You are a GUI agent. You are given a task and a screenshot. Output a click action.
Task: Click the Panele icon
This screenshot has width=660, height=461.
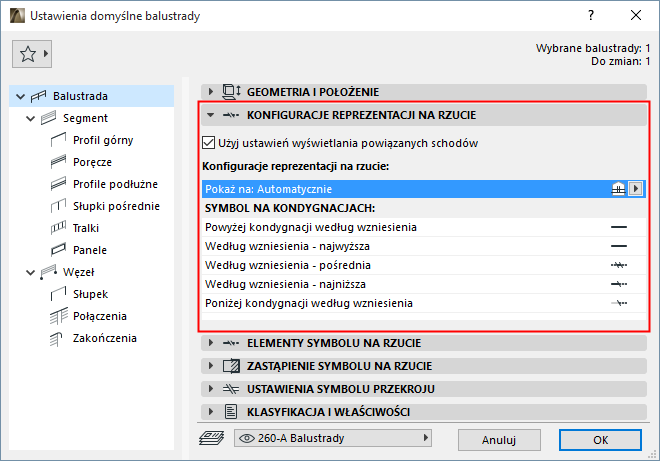tap(59, 250)
